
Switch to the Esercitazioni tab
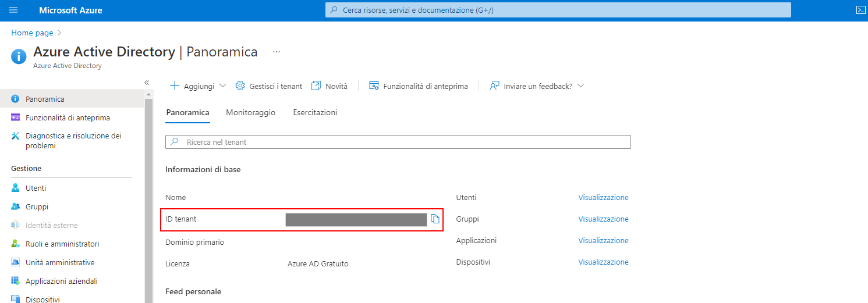point(315,112)
